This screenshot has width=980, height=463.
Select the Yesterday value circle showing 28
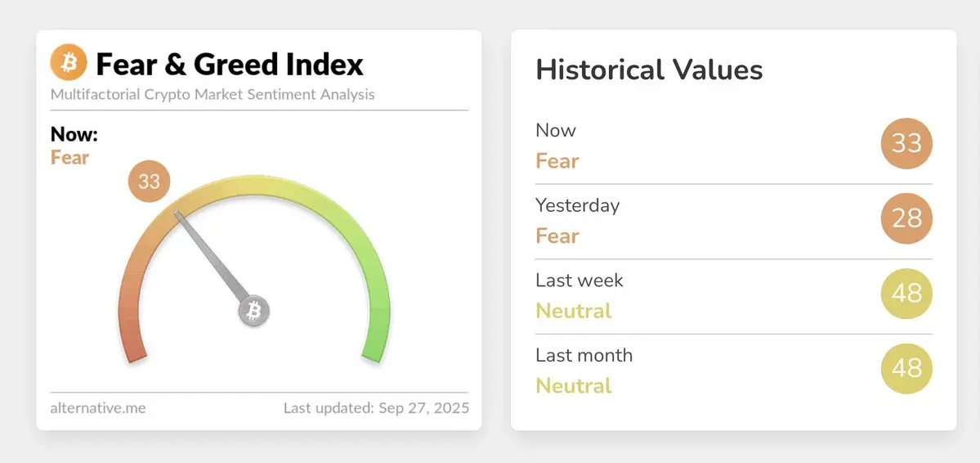tap(906, 218)
